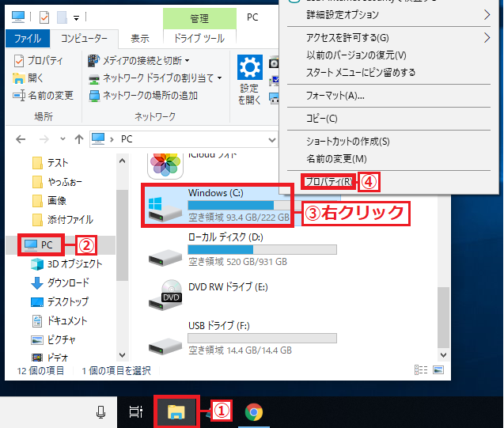Image resolution: width=504 pixels, height=428 pixels.
Task: Click the iCloud photos icon
Action: 165,165
